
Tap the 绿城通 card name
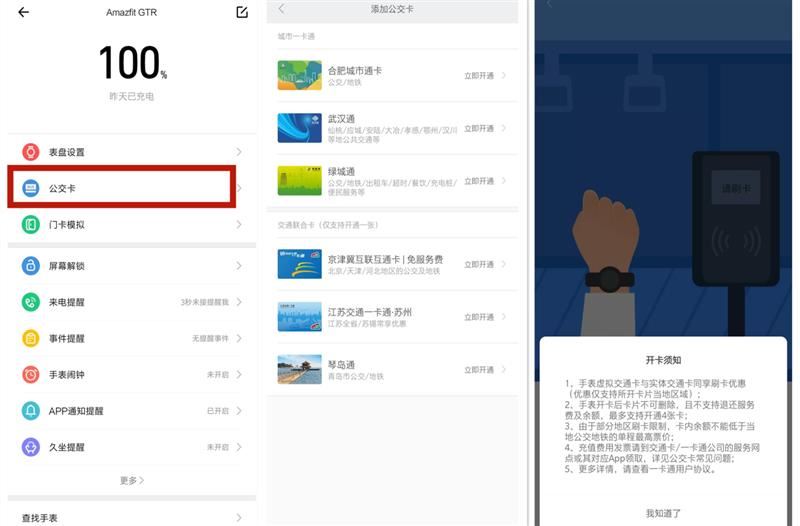[x=341, y=171]
